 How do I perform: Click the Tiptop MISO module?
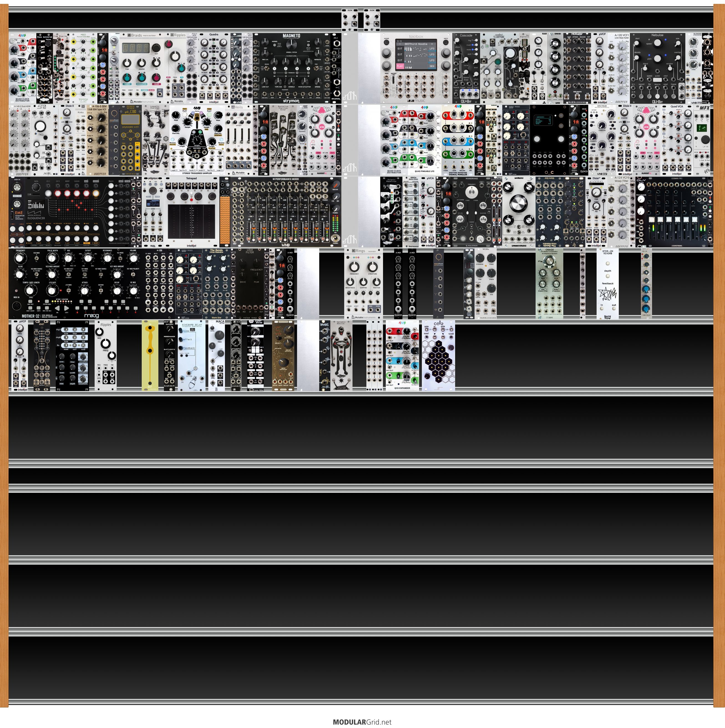(83, 68)
